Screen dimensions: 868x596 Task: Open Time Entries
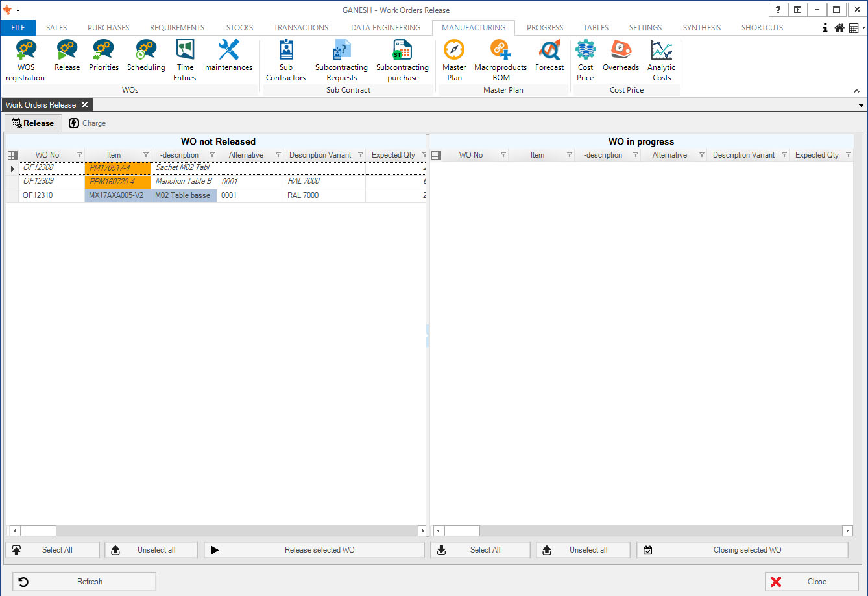(185, 60)
